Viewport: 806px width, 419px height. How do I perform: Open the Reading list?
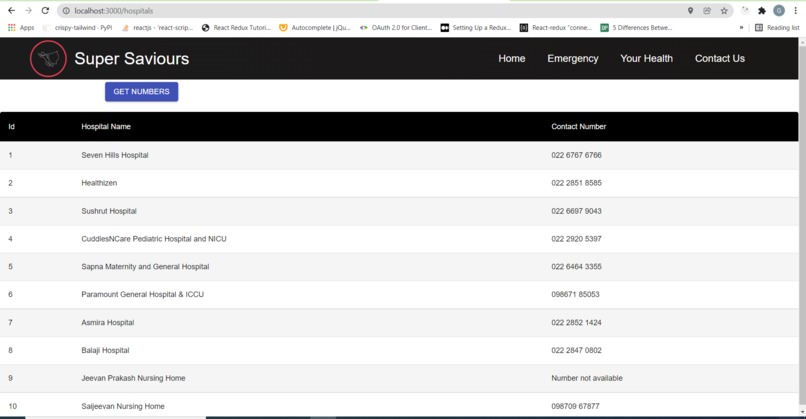[x=777, y=28]
